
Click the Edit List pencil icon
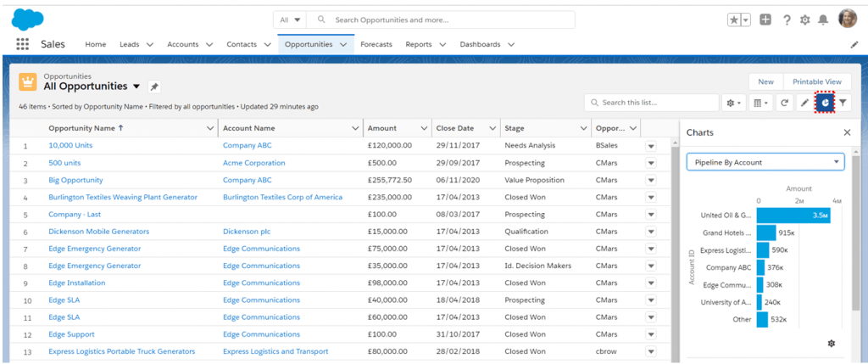coord(805,103)
